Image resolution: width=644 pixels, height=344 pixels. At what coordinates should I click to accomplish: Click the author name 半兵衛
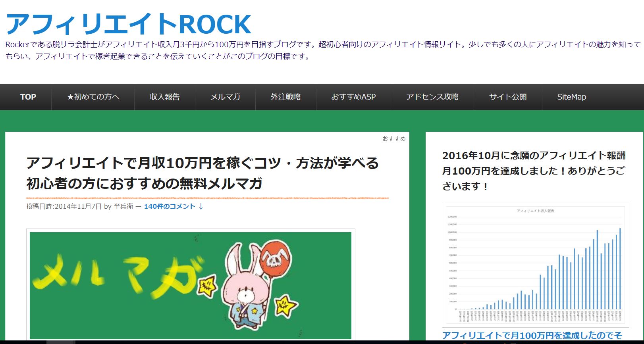tap(123, 206)
